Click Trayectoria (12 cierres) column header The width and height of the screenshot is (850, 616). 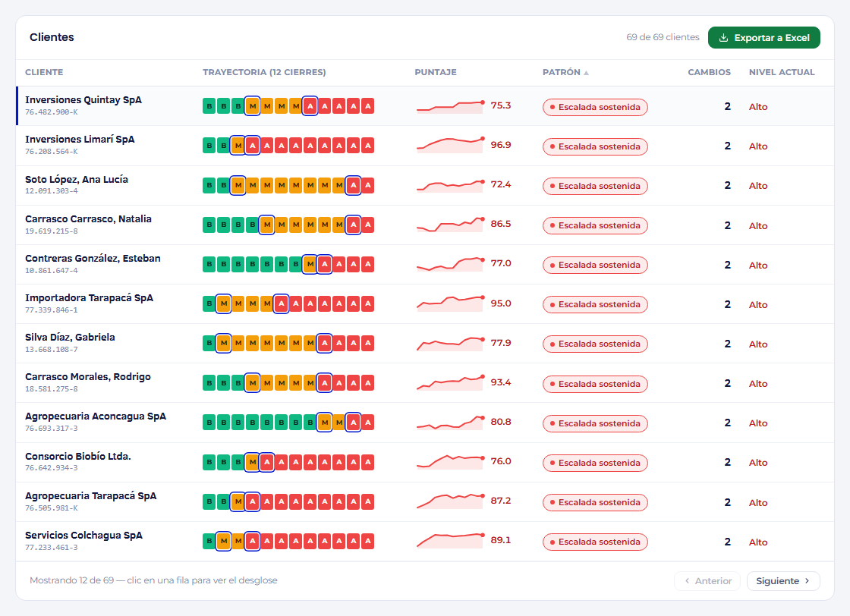click(x=264, y=72)
